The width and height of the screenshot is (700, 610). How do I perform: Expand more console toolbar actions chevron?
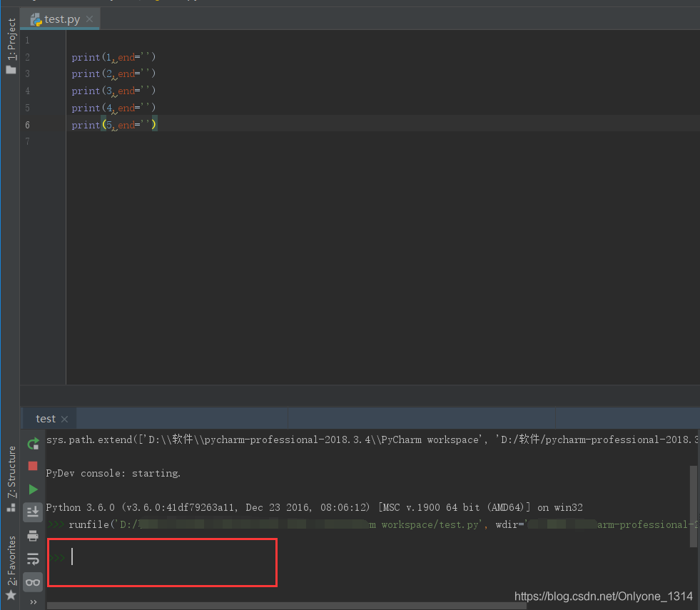pyautogui.click(x=33, y=602)
